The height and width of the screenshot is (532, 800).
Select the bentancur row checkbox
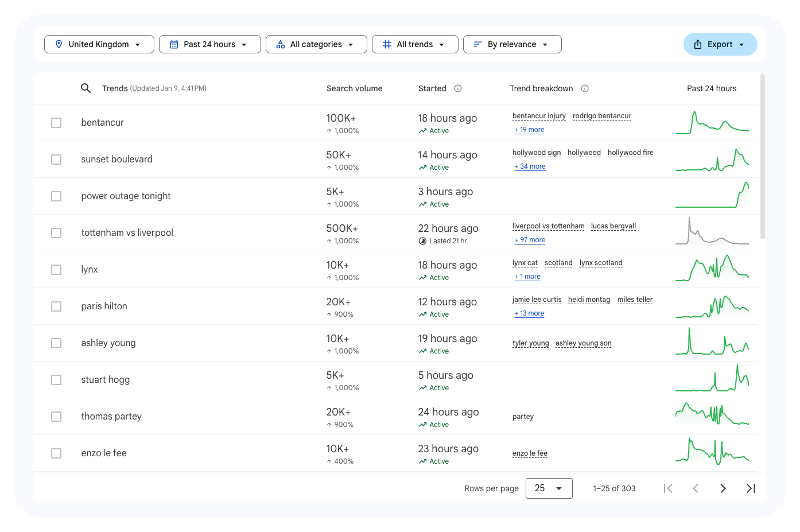tap(56, 123)
